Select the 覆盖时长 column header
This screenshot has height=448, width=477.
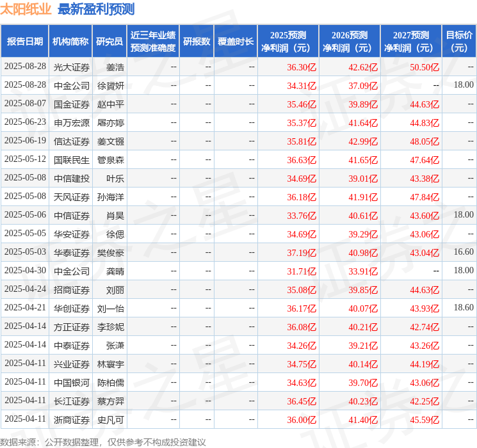coord(236,42)
